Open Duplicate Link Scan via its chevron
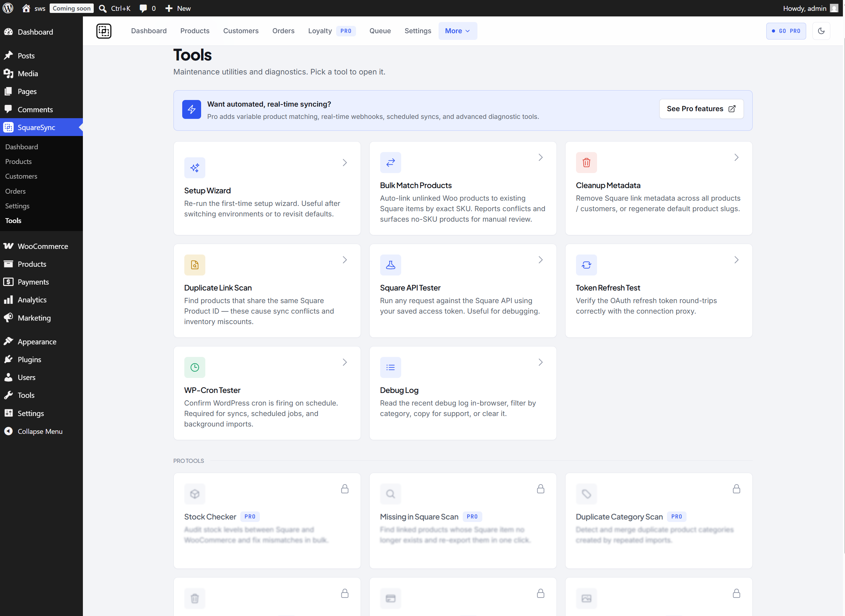The width and height of the screenshot is (845, 616). 345,260
